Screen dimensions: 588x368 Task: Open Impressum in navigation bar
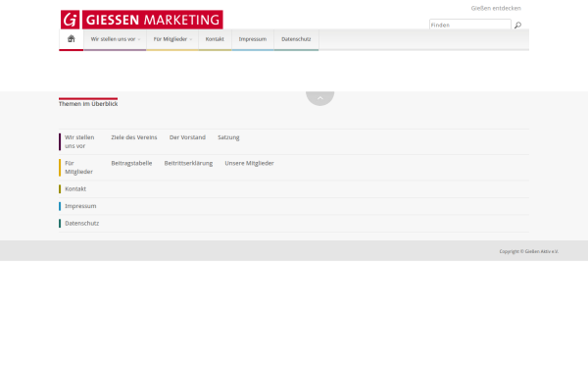pos(253,39)
